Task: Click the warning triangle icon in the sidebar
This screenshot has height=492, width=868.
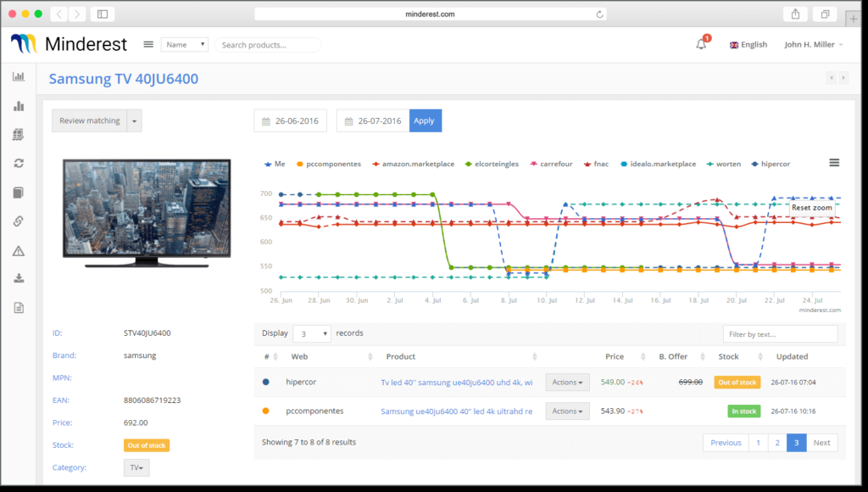Action: click(x=18, y=250)
